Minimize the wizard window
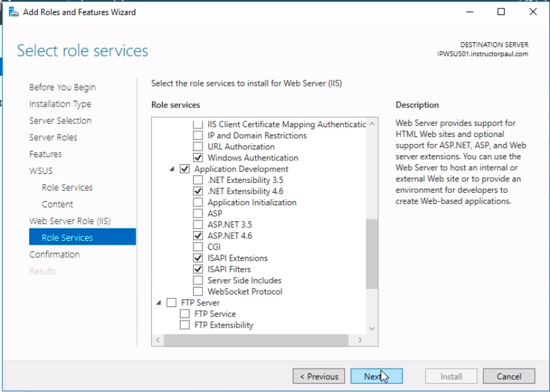The width and height of the screenshot is (550, 392). click(x=469, y=12)
